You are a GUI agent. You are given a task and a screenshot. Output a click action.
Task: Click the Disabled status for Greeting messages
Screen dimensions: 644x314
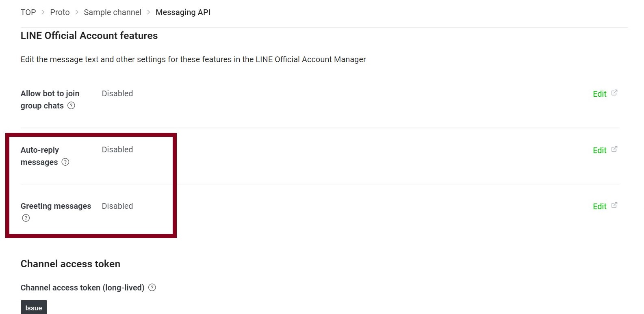(x=117, y=206)
